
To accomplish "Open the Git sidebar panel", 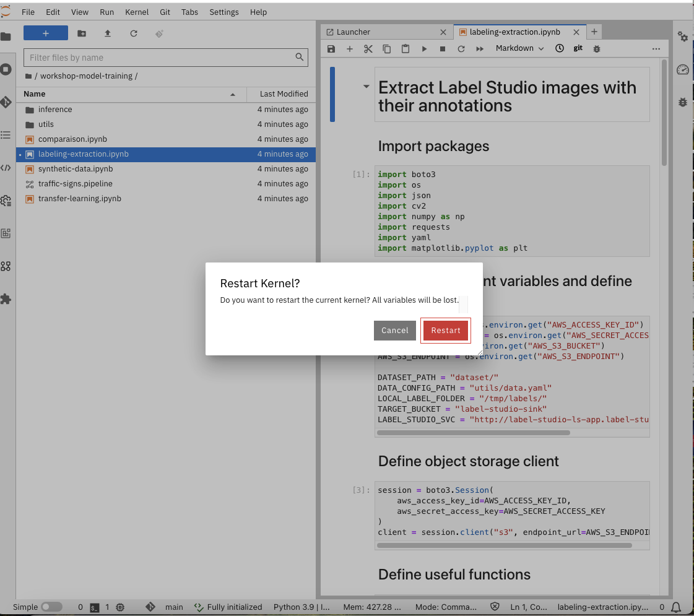I will (x=6, y=102).
